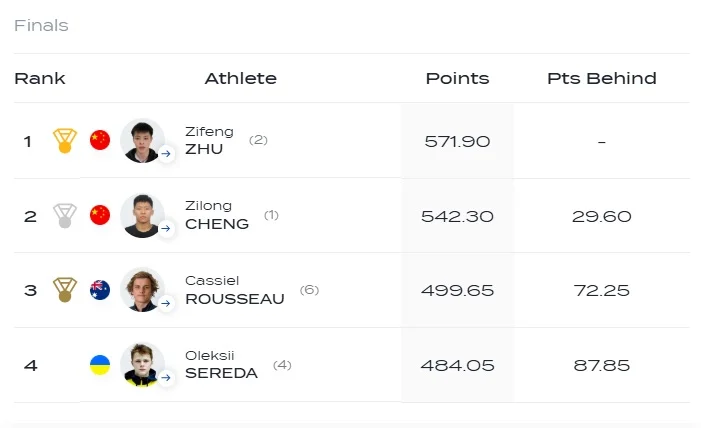Click the silver medal icon
This screenshot has height=428, width=701.
point(65,215)
